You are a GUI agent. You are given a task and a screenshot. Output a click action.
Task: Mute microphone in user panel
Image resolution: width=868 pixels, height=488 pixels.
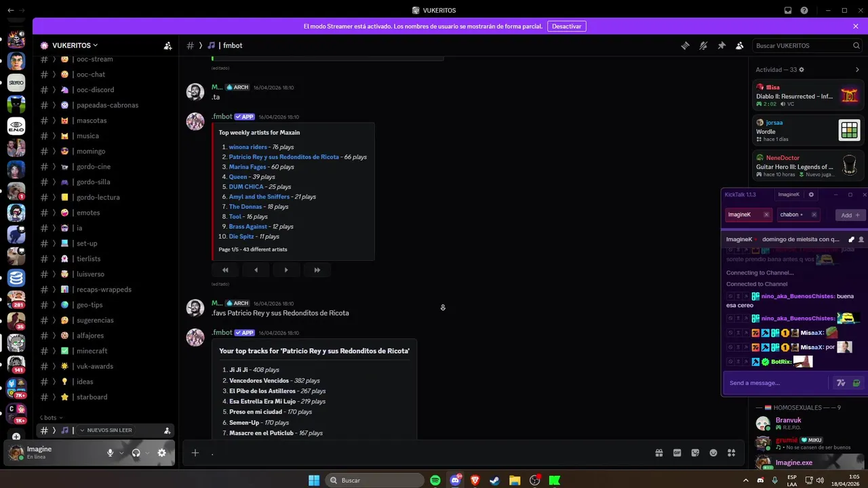click(110, 453)
